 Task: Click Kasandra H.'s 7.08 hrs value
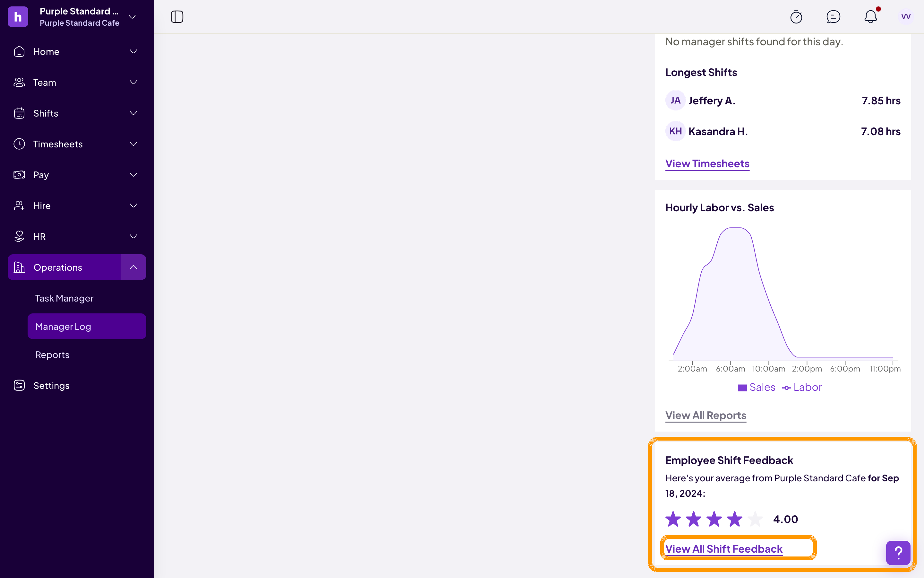pos(880,131)
